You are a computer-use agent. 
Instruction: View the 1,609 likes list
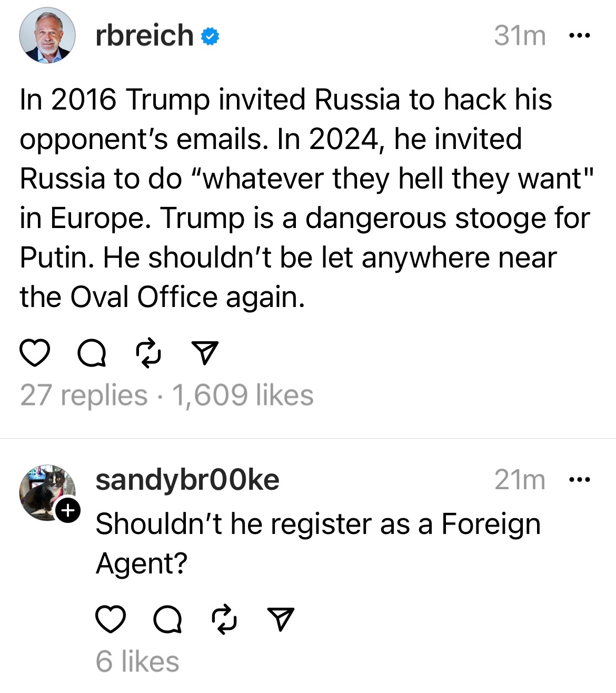tap(243, 395)
